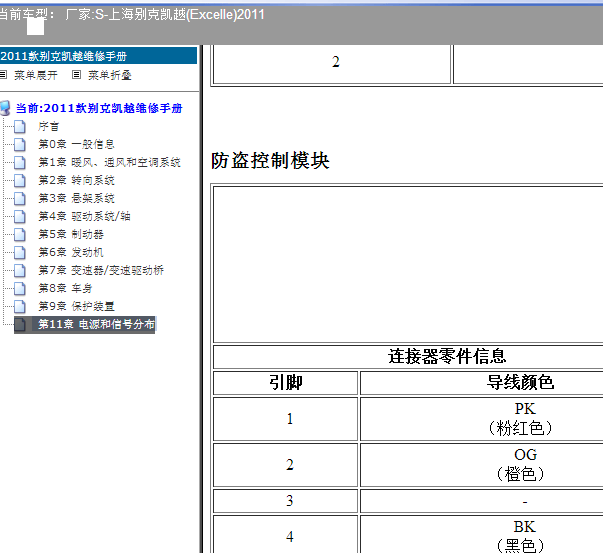Image resolution: width=603 pixels, height=553 pixels.
Task: Click the page icon beside 第5章
Action: (20, 234)
